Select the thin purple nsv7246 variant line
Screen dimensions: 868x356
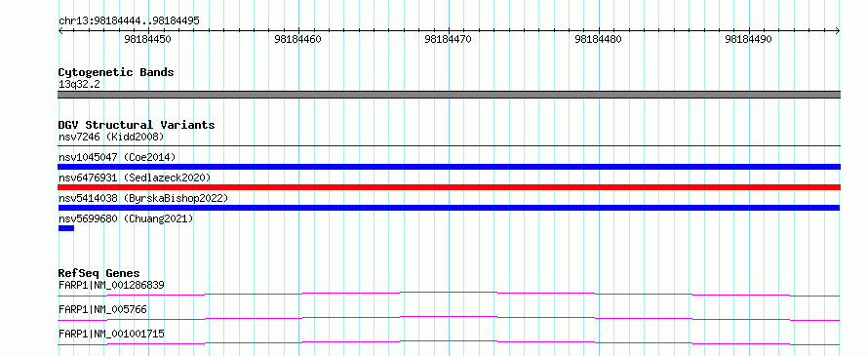click(x=449, y=146)
